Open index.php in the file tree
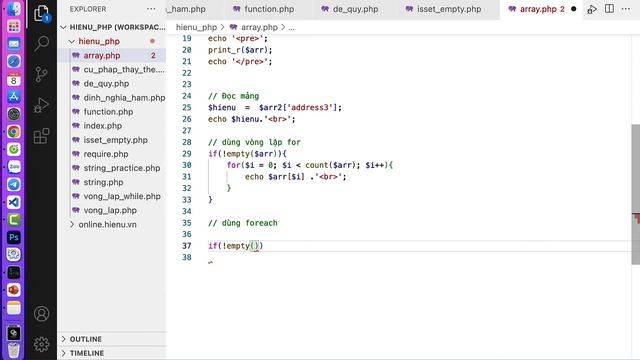Viewport: 640px width, 360px height. (x=112, y=126)
